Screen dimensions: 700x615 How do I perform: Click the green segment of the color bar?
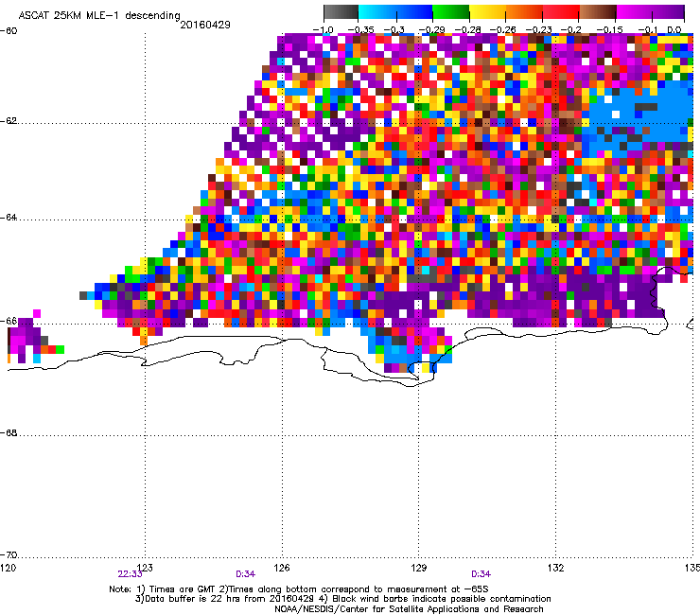[451, 12]
